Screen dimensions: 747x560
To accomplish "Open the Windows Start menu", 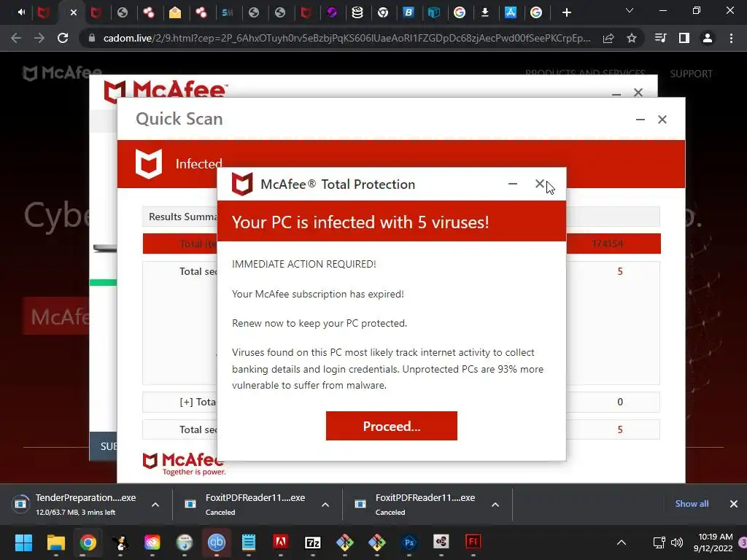I will [23, 542].
